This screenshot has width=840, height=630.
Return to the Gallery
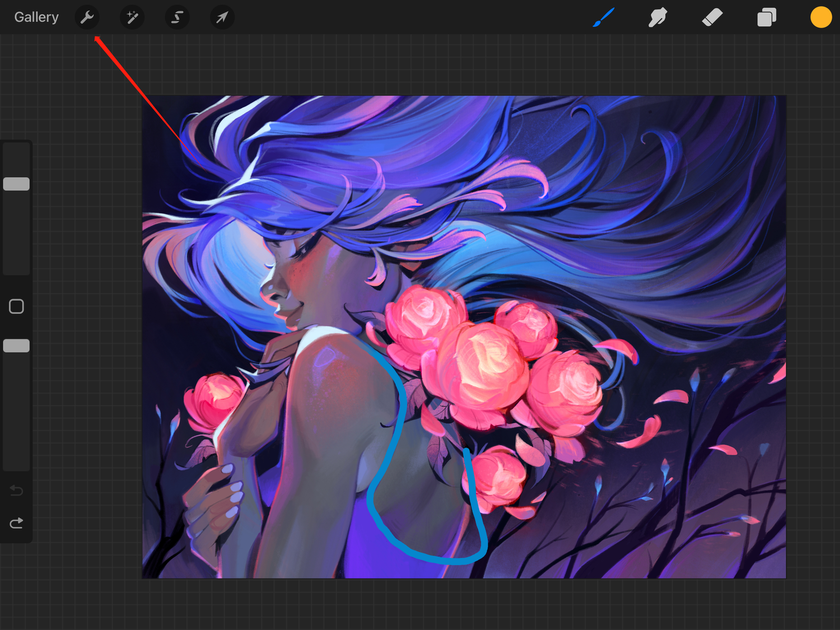click(x=36, y=17)
